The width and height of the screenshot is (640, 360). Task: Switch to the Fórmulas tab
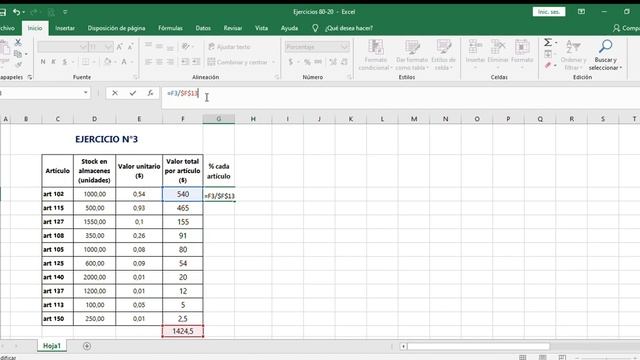[170, 28]
